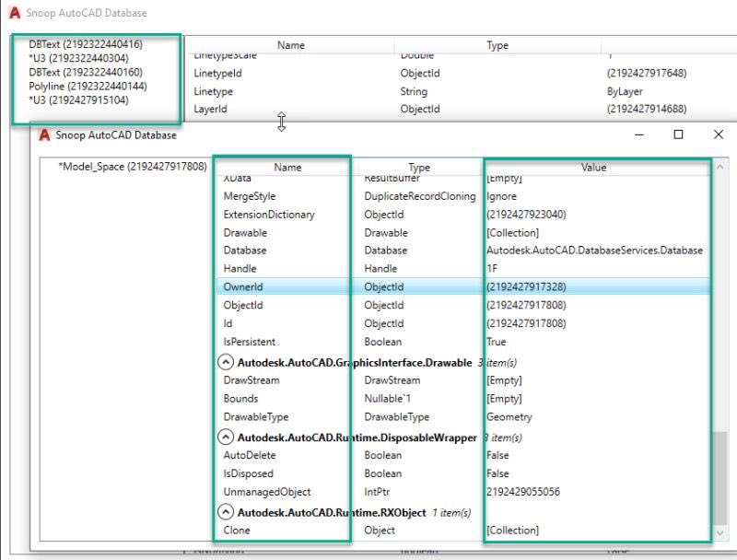Click AutoCAD logo icon of front window title
Screen dimensions: 737x560
(44, 134)
